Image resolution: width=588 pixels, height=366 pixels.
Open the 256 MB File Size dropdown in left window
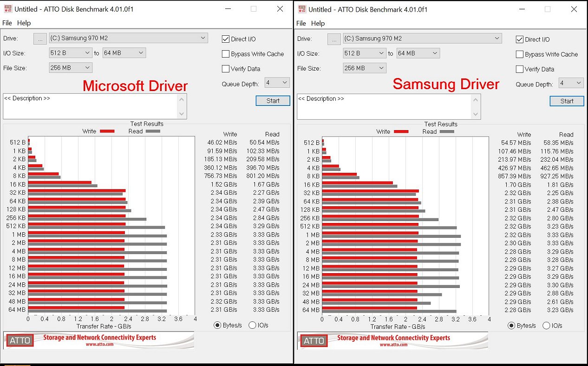tap(71, 68)
